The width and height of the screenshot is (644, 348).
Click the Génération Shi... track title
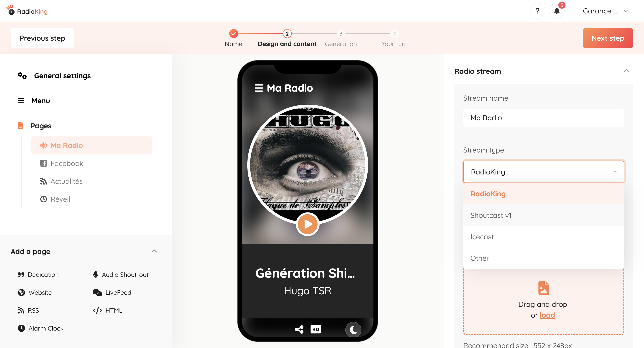click(x=305, y=273)
